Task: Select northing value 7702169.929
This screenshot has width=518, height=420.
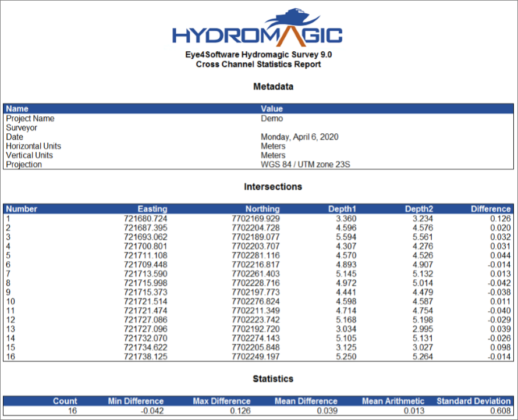Action: [x=256, y=219]
